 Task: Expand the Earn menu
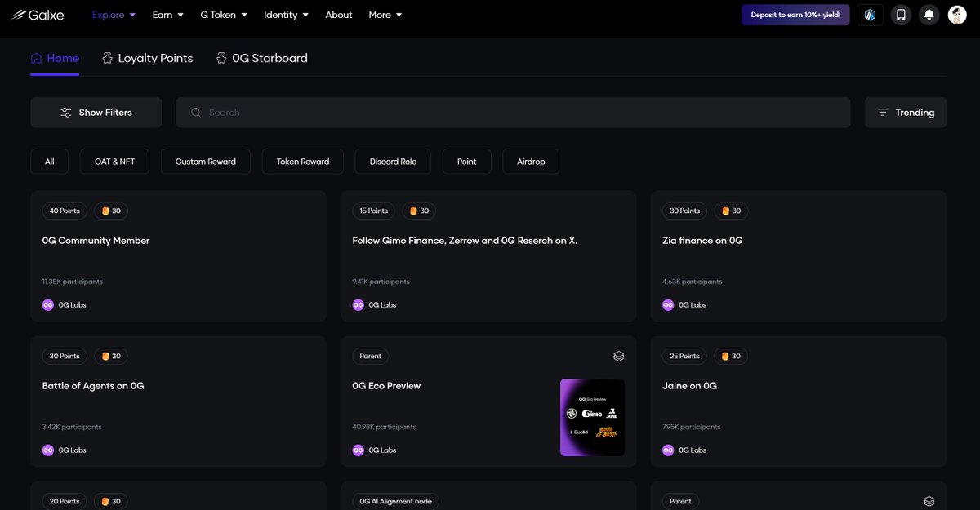(x=167, y=15)
